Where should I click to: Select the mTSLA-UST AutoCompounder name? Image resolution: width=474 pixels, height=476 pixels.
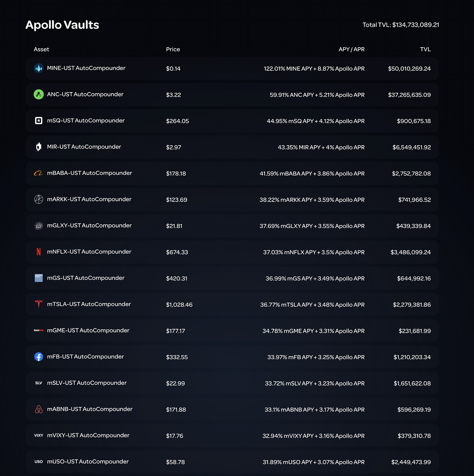(89, 304)
